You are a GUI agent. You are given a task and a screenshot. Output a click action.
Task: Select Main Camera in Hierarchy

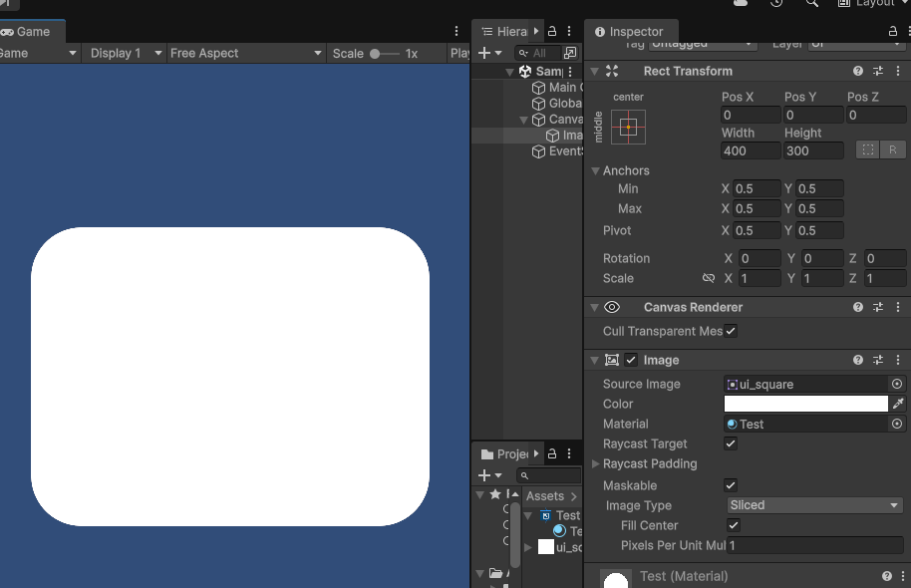point(556,87)
